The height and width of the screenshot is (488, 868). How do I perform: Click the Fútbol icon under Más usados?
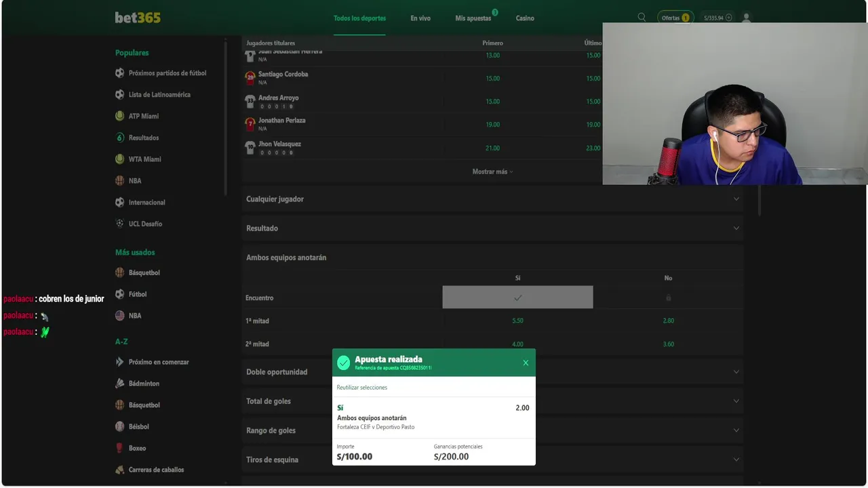point(120,294)
